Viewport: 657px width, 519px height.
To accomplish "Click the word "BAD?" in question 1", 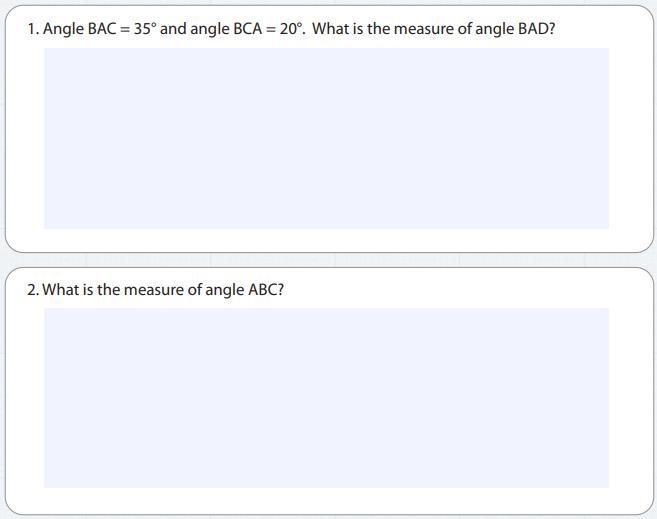I will 537,29.
